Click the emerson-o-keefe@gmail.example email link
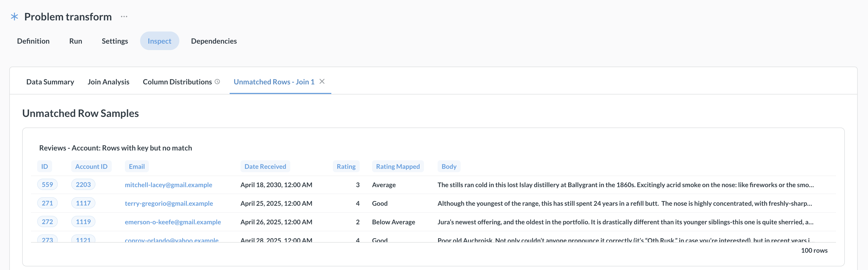The height and width of the screenshot is (270, 868). (173, 222)
